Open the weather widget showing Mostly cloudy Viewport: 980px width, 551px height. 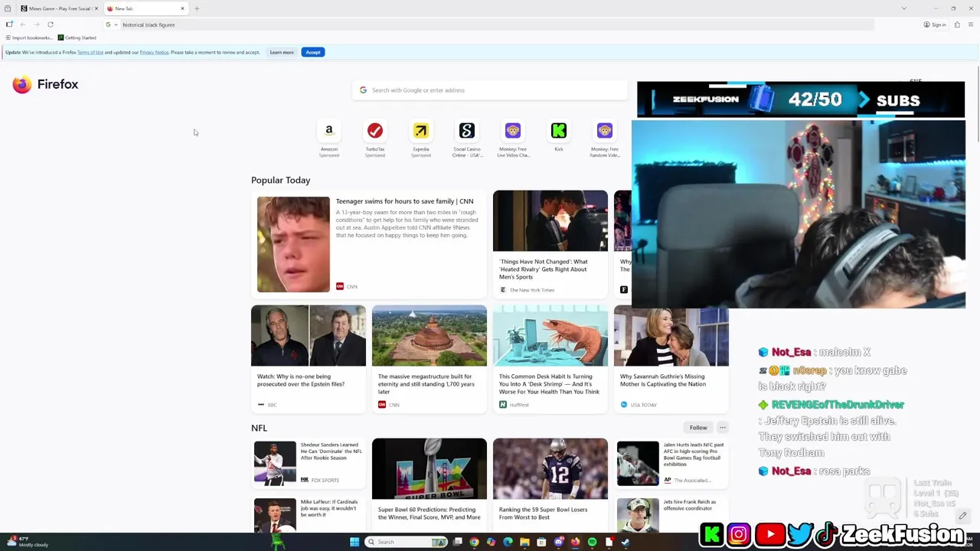click(28, 542)
